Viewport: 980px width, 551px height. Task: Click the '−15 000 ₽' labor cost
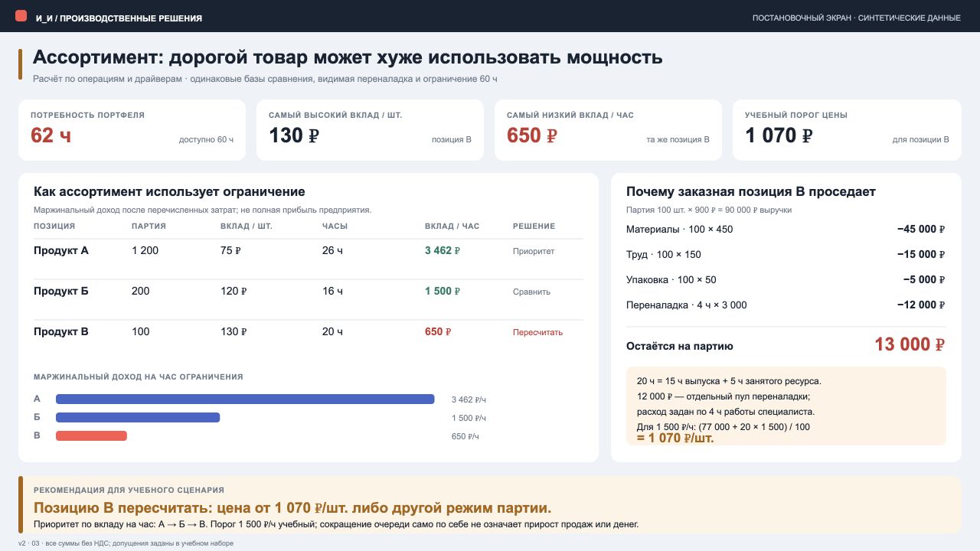click(921, 254)
